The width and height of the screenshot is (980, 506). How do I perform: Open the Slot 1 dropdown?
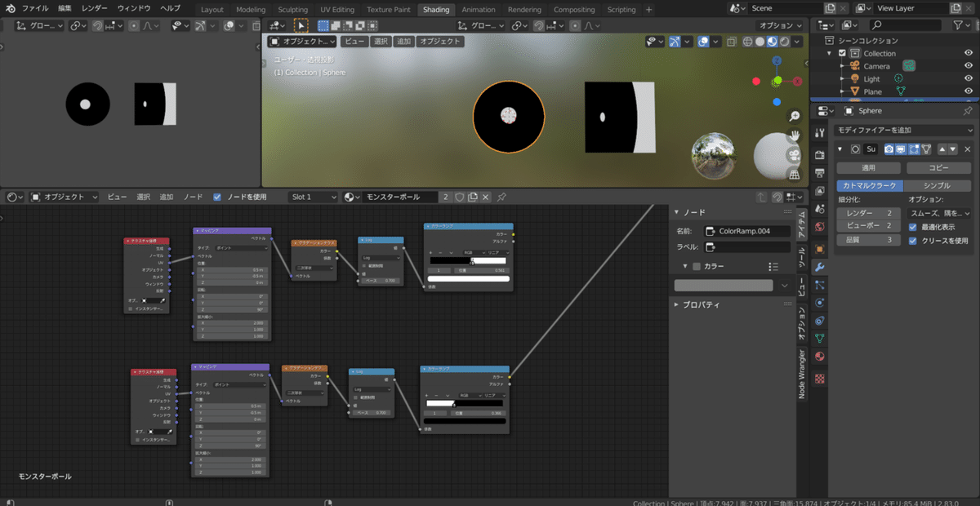[313, 197]
